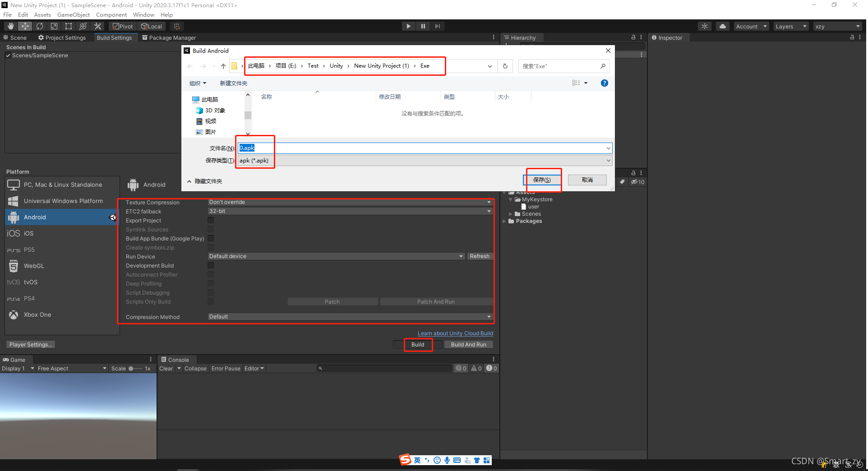868x471 pixels.
Task: Select 此电脑 in navigation pane
Action: pyautogui.click(x=205, y=99)
